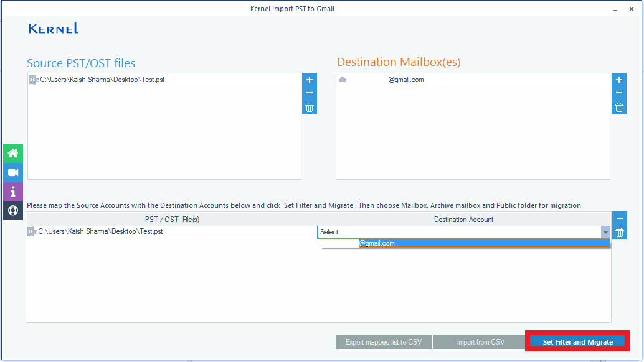Viewport: 644px width, 362px height.
Task: Open the info sidebar icon
Action: point(13,192)
